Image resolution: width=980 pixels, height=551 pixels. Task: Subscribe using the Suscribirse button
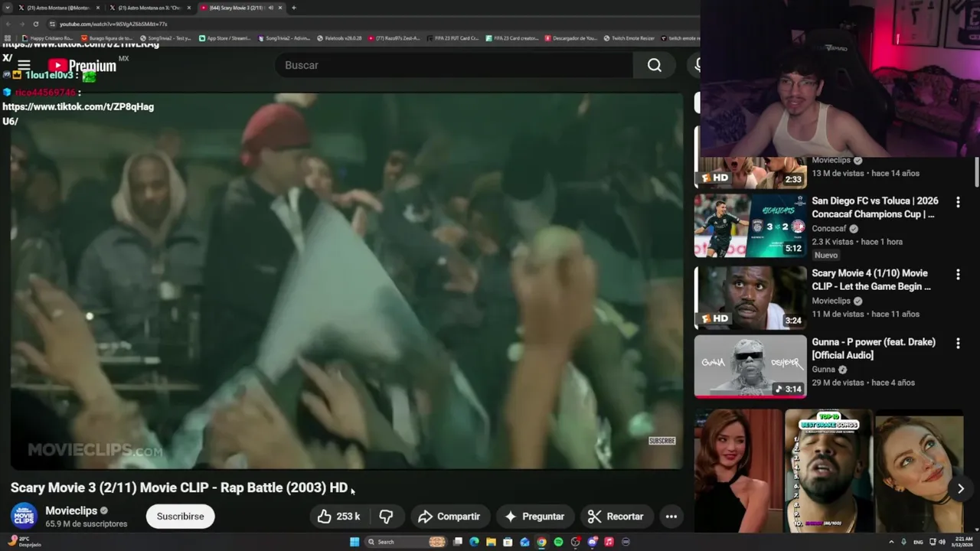[x=180, y=517]
